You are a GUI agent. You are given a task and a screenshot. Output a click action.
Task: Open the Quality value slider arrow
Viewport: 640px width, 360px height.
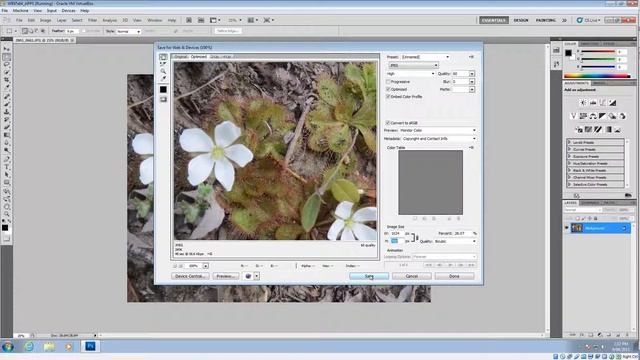pyautogui.click(x=472, y=74)
